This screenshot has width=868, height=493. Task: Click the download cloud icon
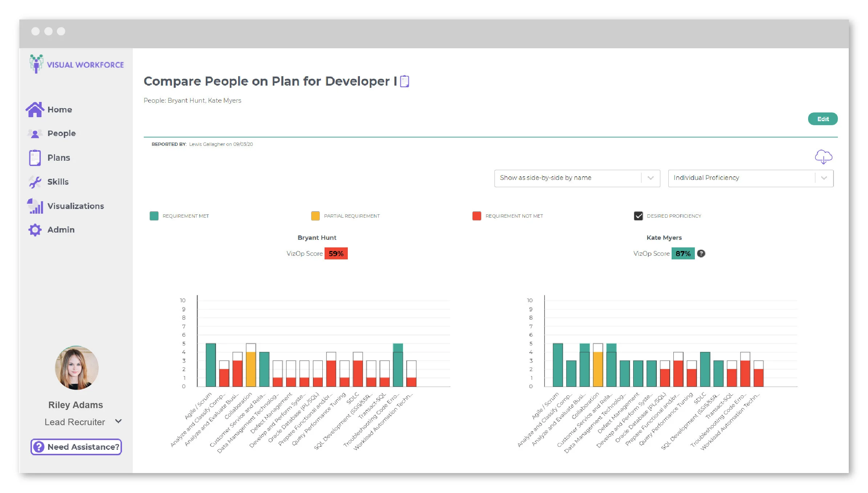pyautogui.click(x=823, y=157)
